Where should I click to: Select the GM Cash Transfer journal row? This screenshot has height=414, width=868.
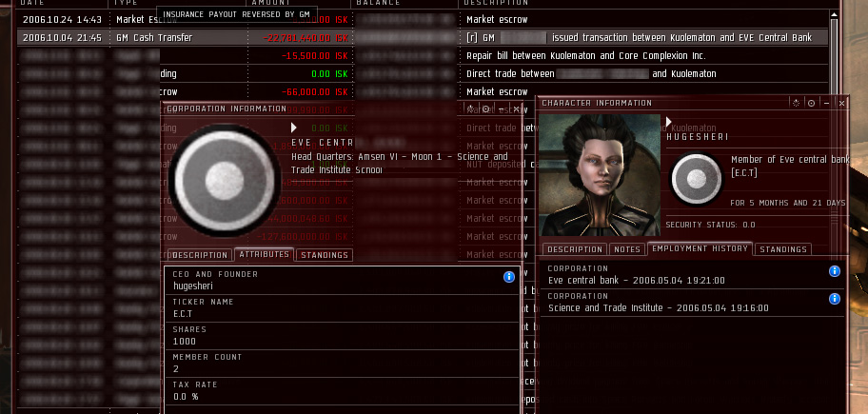(423, 38)
